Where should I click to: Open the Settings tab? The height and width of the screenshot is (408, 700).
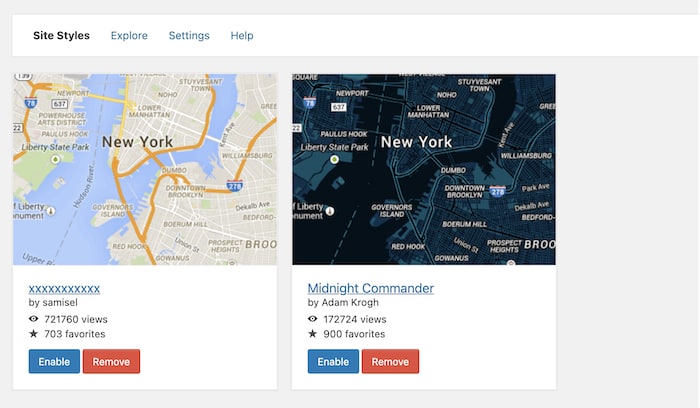[189, 36]
